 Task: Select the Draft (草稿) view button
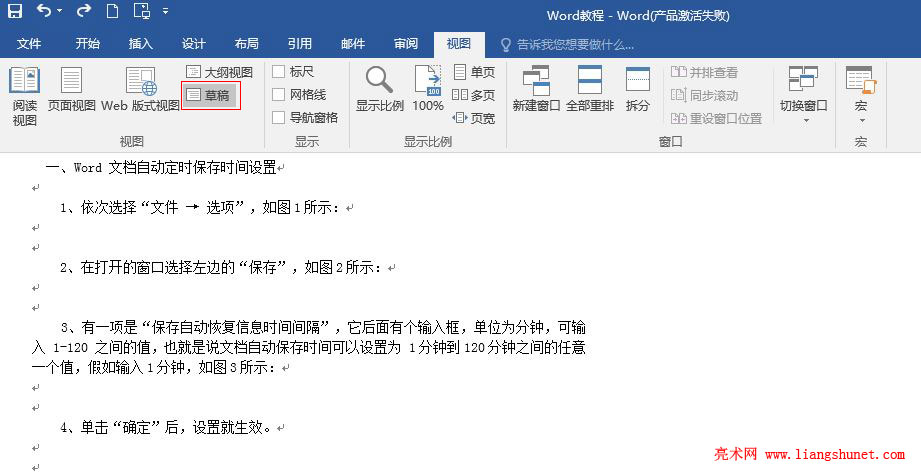click(210, 95)
